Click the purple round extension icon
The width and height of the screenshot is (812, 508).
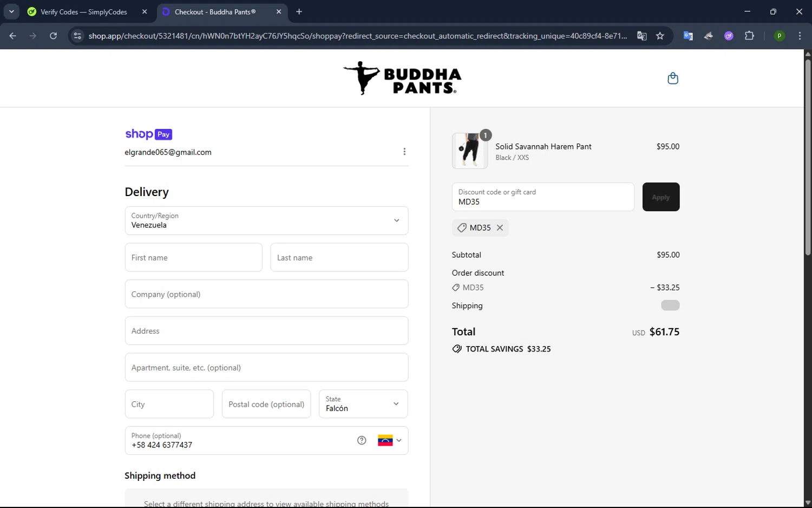pyautogui.click(x=729, y=36)
